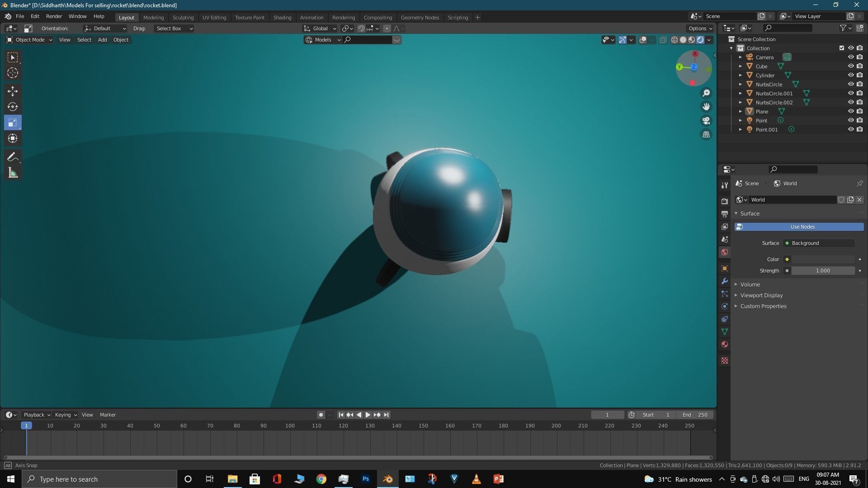
Task: Expand the Volume panel
Action: pos(750,284)
